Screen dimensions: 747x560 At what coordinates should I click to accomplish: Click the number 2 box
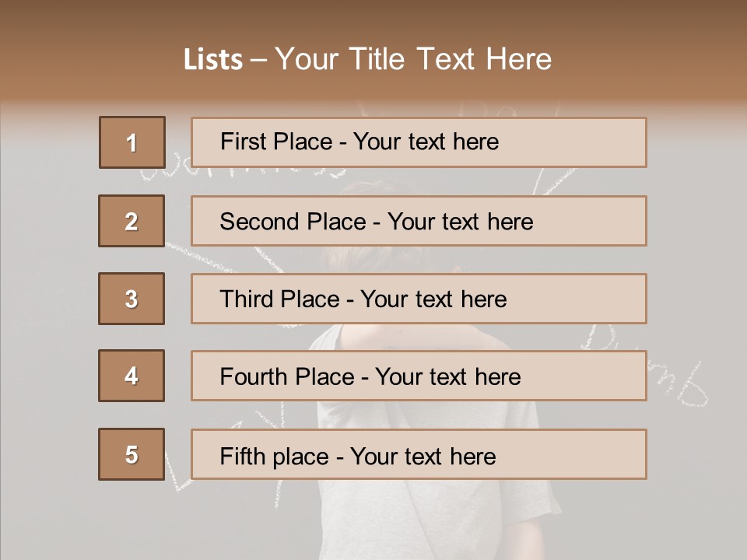(132, 221)
